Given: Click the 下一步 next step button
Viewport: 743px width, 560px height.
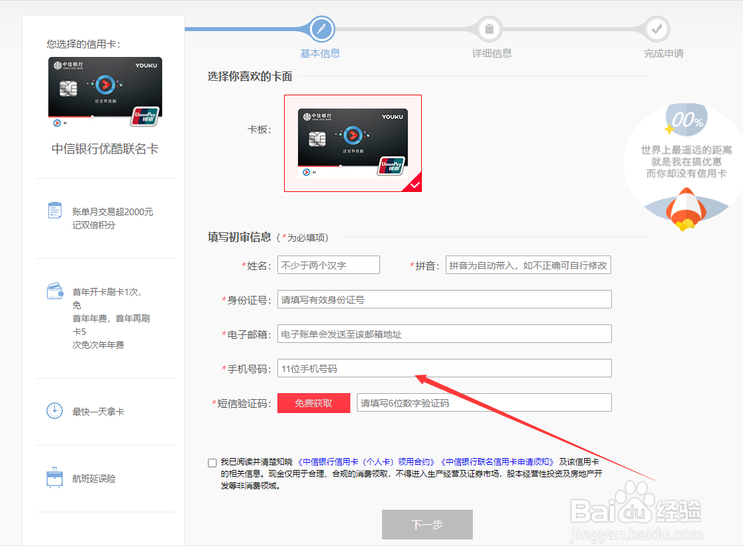Looking at the screenshot, I should [x=427, y=524].
